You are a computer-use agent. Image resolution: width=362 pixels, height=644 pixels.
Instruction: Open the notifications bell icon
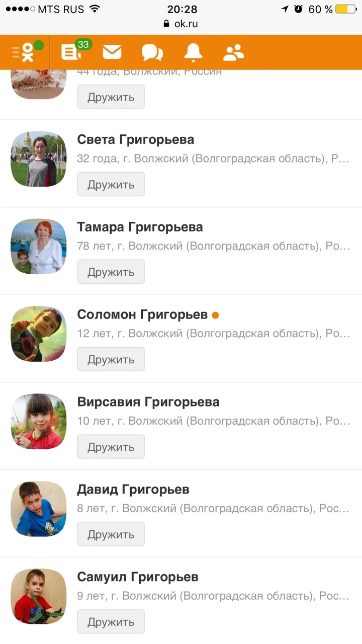coord(193,52)
